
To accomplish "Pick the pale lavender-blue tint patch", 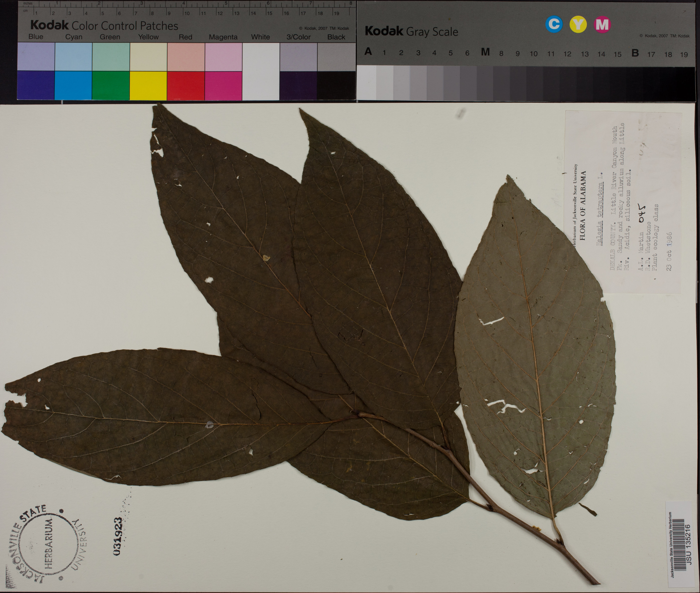I will click(36, 56).
